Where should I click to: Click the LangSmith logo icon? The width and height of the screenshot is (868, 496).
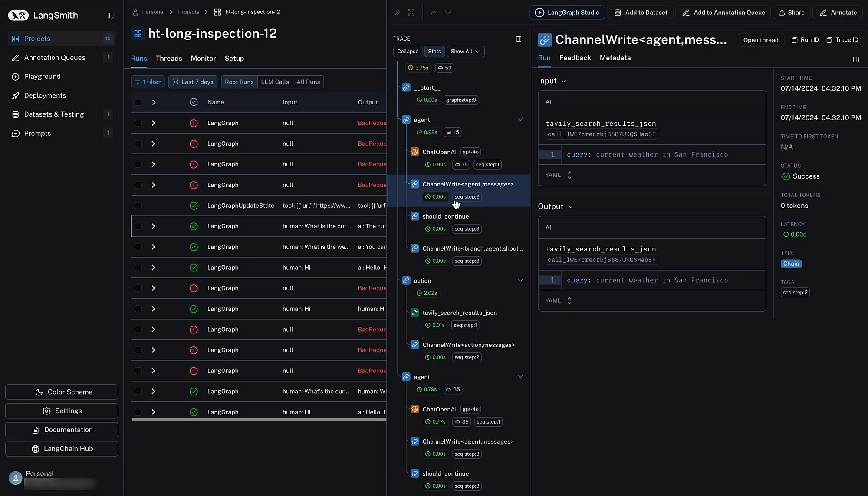coord(18,16)
